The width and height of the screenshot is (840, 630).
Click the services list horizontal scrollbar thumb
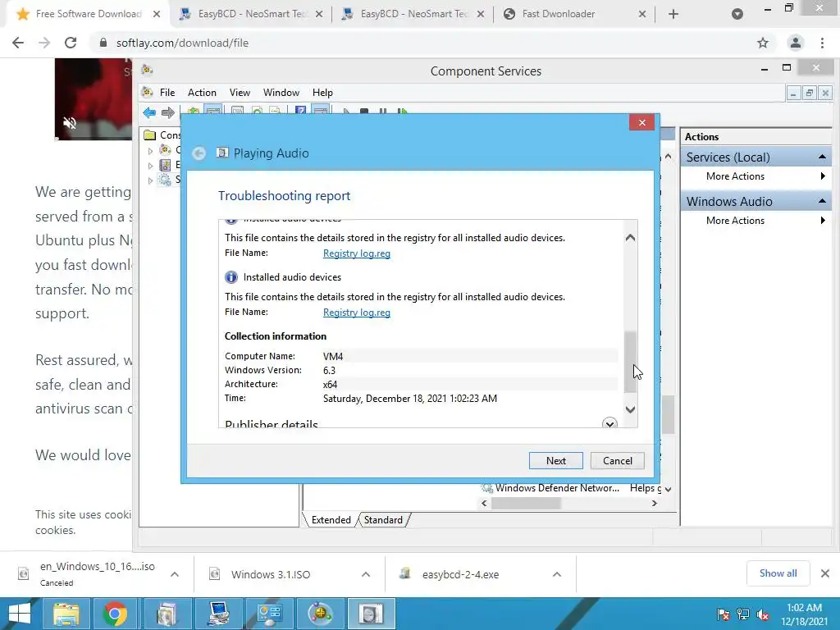526,504
